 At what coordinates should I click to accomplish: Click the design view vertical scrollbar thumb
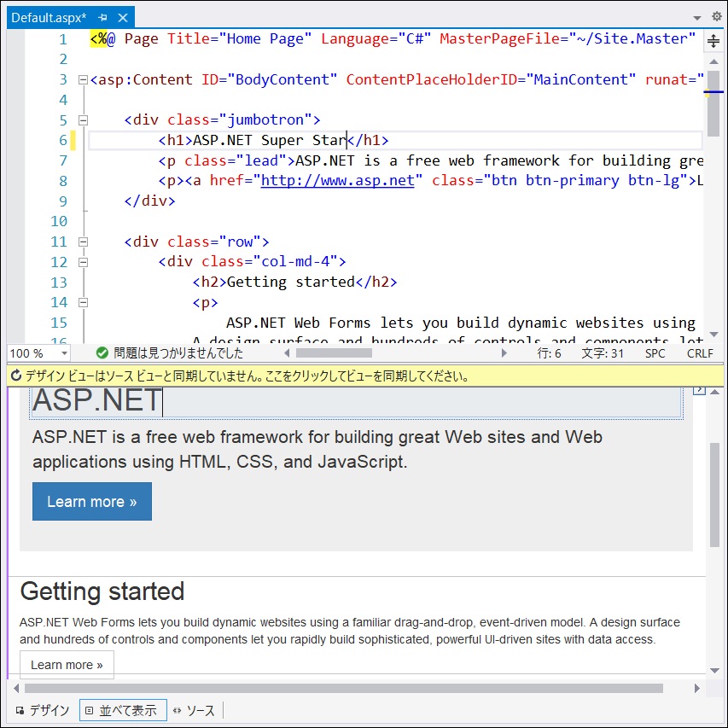click(715, 495)
